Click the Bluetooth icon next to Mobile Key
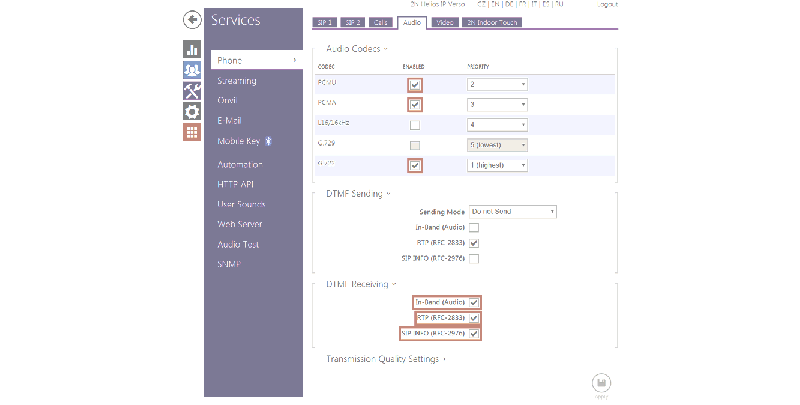Image resolution: width=800 pixels, height=405 pixels. 269,141
